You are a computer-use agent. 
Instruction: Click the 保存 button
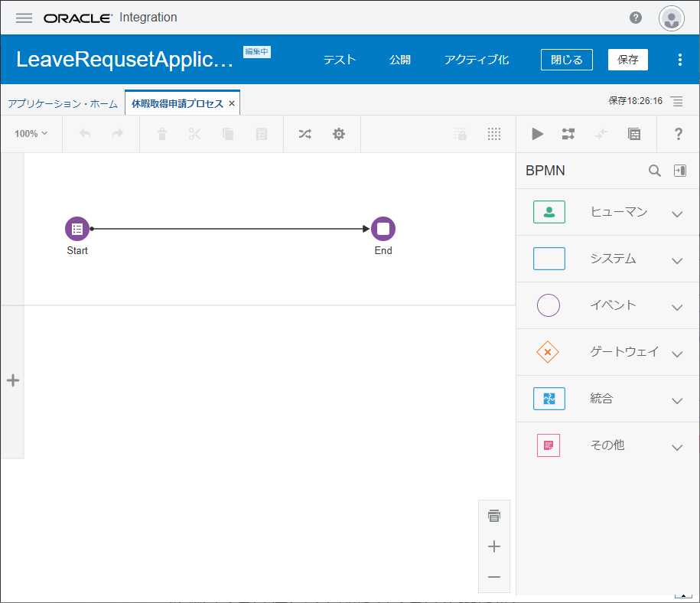point(627,60)
